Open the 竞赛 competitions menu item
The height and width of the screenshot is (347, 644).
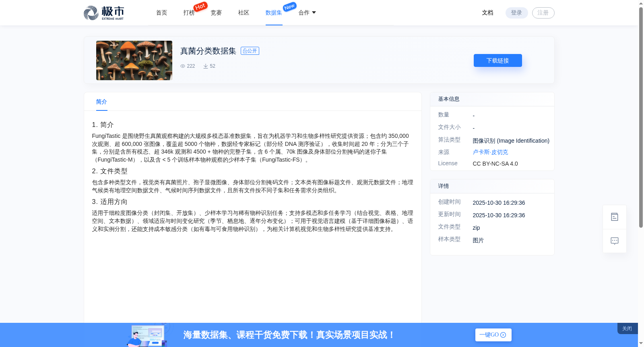(217, 12)
